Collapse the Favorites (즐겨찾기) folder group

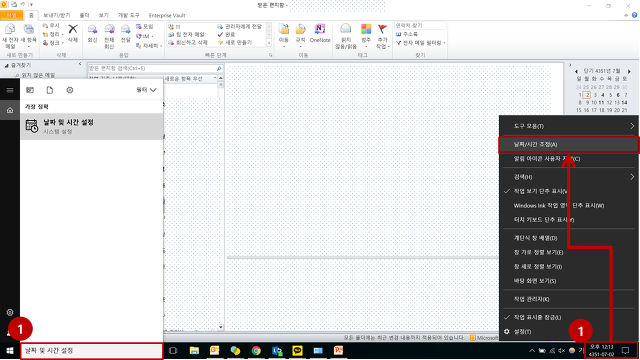click(x=6, y=65)
